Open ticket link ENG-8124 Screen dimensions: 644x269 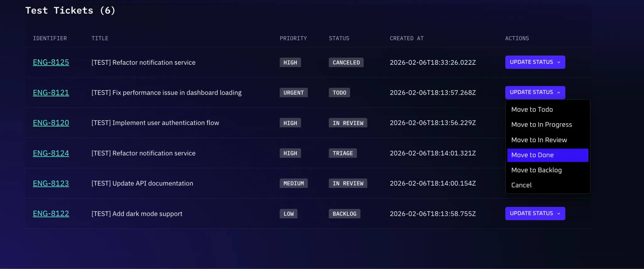51,153
